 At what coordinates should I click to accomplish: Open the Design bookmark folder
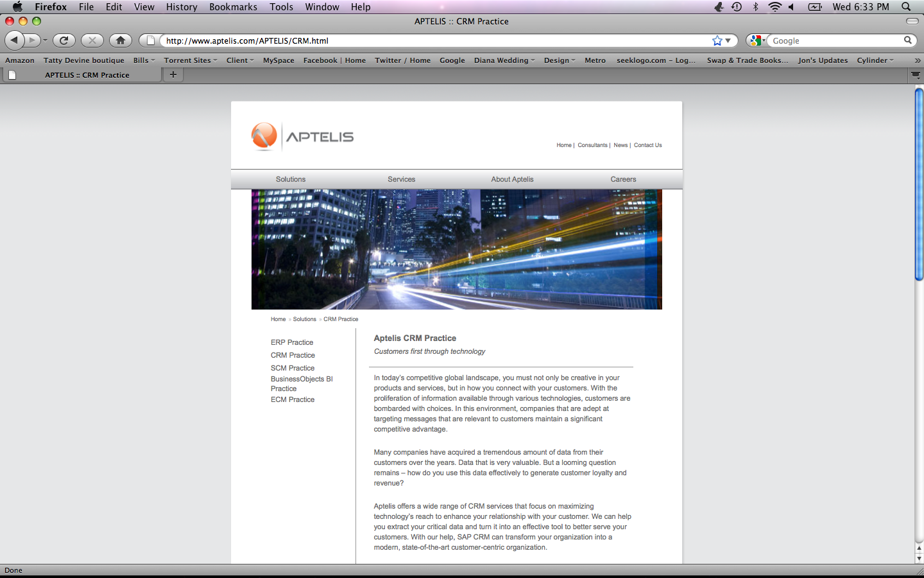click(x=560, y=60)
